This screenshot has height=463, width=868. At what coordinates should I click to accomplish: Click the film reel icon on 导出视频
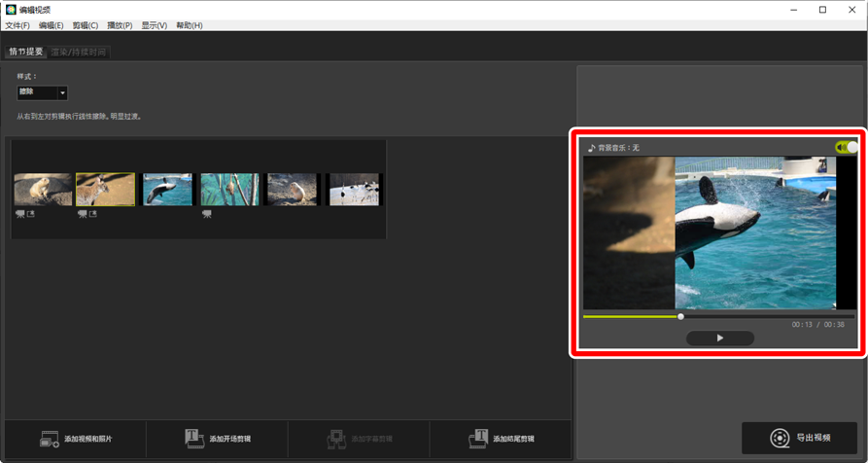780,438
